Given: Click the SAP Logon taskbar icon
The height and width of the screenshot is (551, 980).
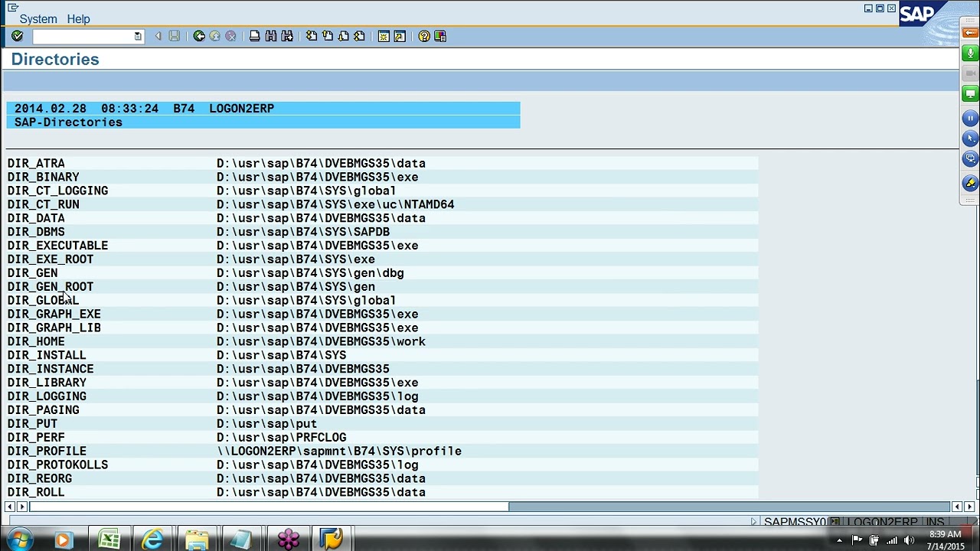Looking at the screenshot, I should [331, 540].
